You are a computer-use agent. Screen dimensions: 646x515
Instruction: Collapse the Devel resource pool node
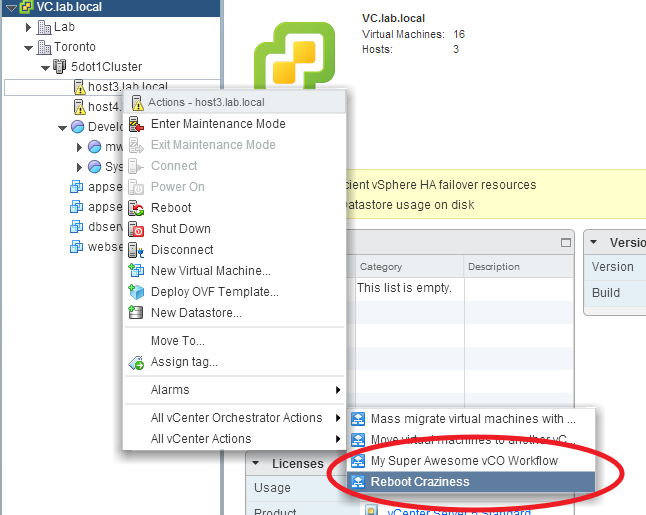(62, 128)
